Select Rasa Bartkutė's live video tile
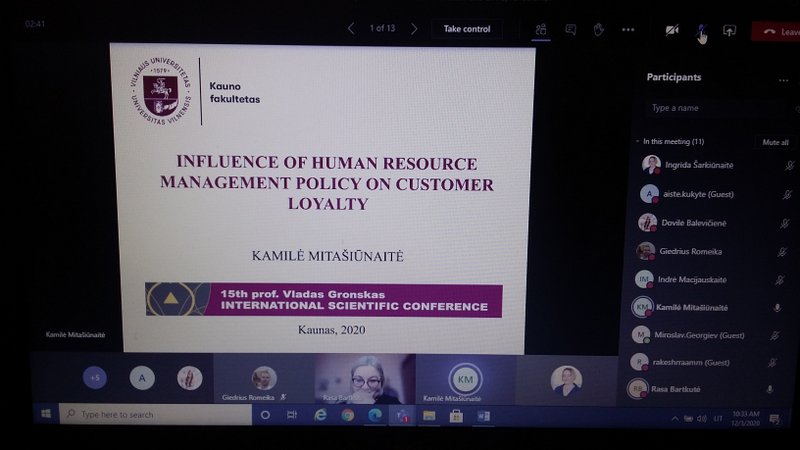800x450 pixels. pos(365,379)
